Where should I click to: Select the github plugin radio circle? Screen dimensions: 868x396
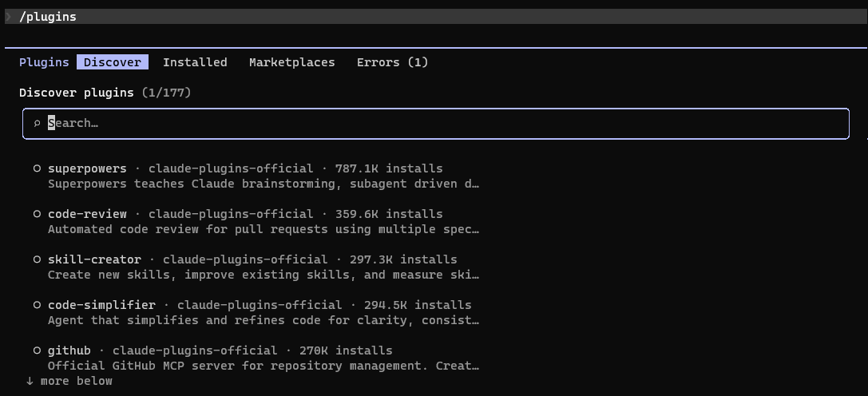pyautogui.click(x=37, y=350)
